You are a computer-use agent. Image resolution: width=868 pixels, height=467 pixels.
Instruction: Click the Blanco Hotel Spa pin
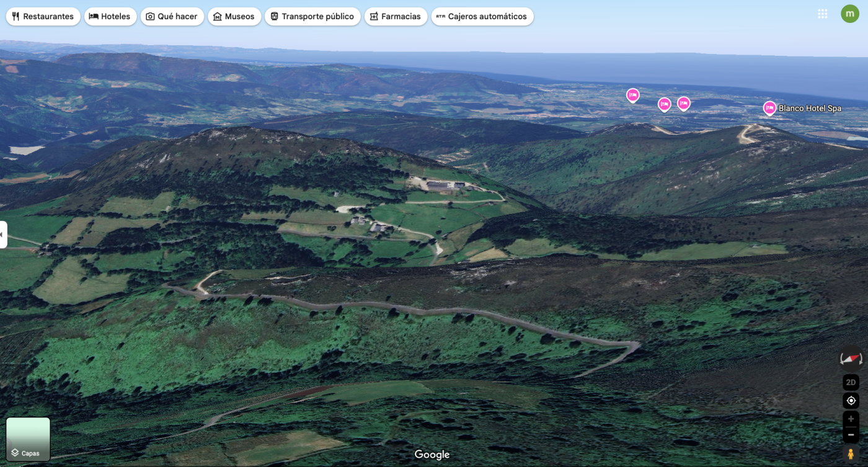pos(769,108)
